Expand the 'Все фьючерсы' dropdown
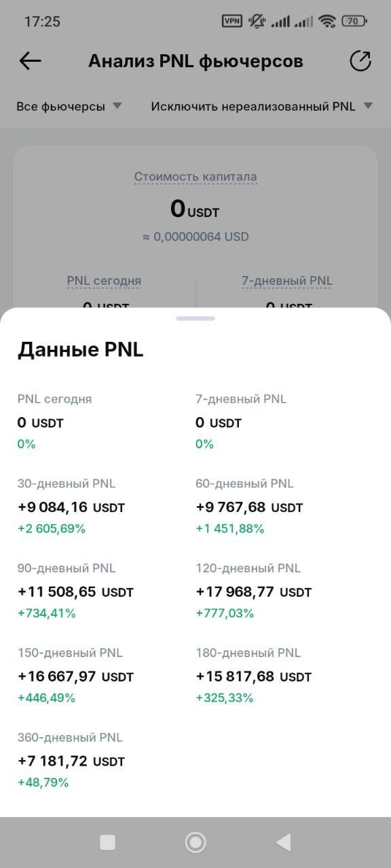Viewport: 391px width, 868px height. click(x=69, y=106)
